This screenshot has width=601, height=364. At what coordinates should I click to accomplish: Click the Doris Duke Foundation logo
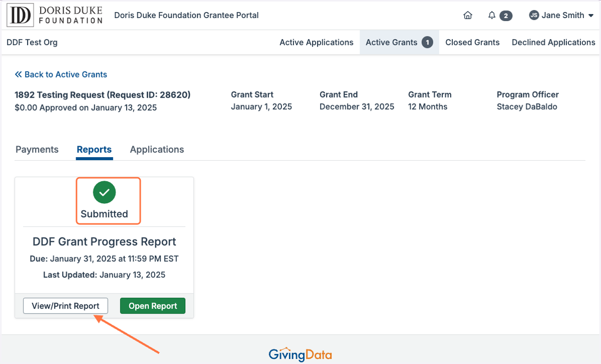(55, 15)
